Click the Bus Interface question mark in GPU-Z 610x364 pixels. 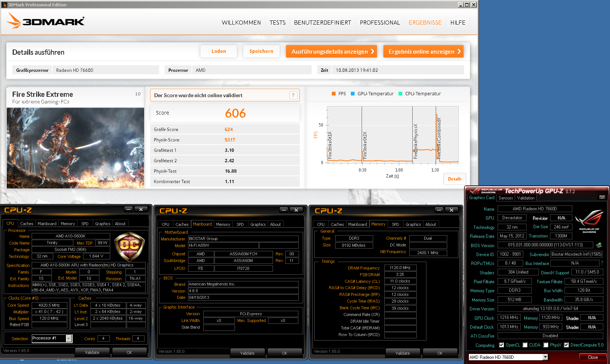click(x=602, y=263)
